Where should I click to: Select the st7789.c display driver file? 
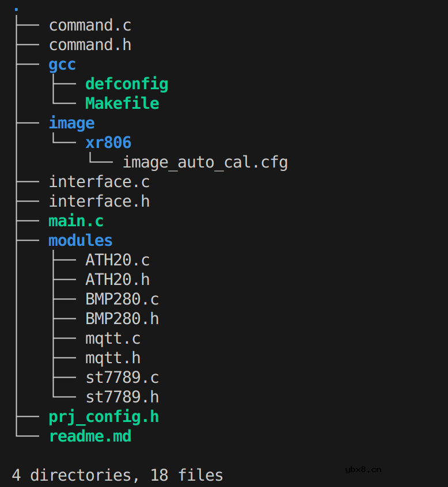coord(122,378)
